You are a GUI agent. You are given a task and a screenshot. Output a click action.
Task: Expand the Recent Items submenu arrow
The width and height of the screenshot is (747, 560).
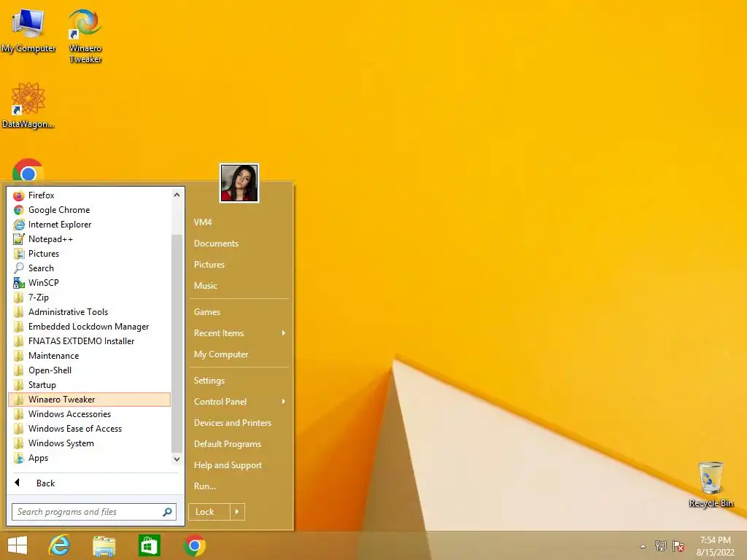pyautogui.click(x=284, y=332)
